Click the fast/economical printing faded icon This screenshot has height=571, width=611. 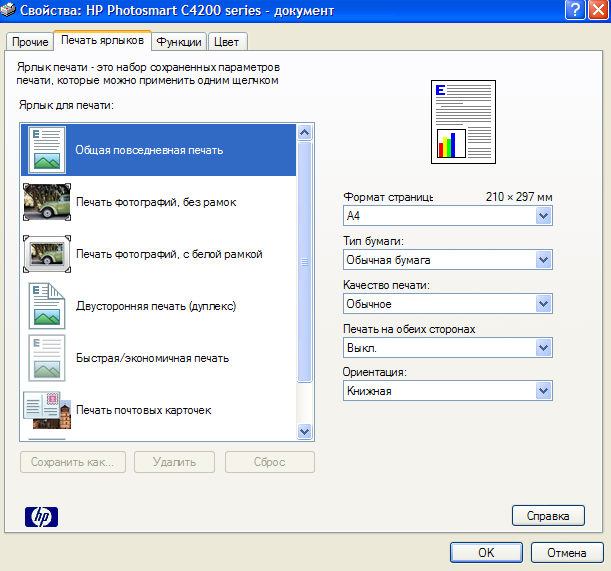47,358
